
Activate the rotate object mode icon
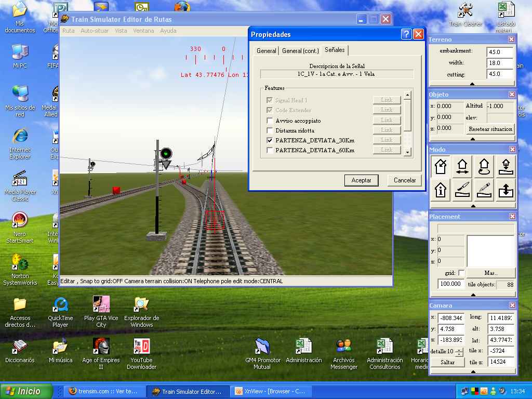(x=484, y=166)
